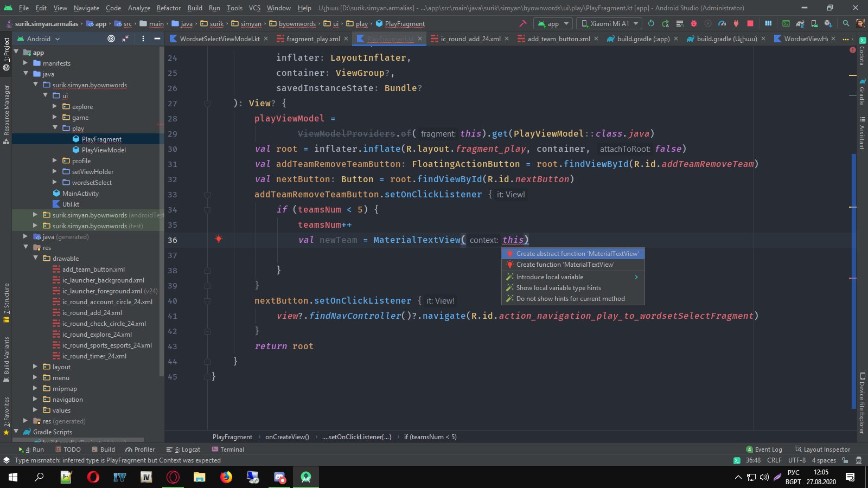
Task: Expand the navigation resource folder
Action: pyautogui.click(x=35, y=399)
